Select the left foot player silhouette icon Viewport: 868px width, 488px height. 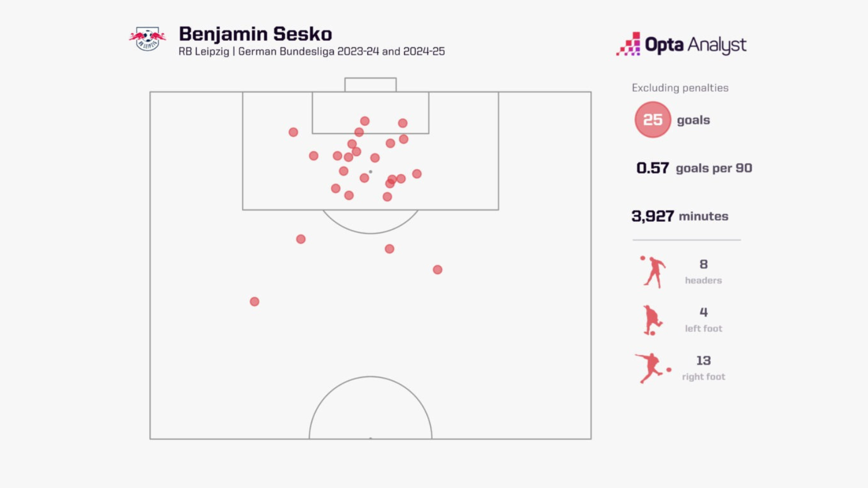coord(652,320)
